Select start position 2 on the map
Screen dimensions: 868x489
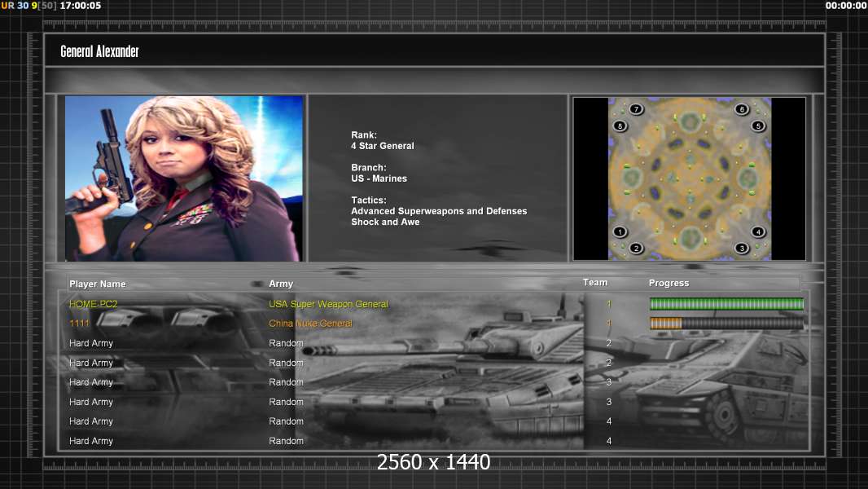636,248
